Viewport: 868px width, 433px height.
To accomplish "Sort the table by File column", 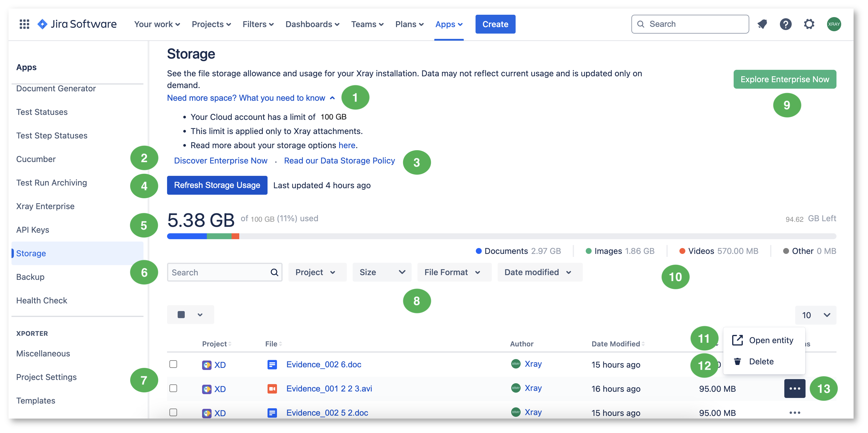I will [274, 344].
